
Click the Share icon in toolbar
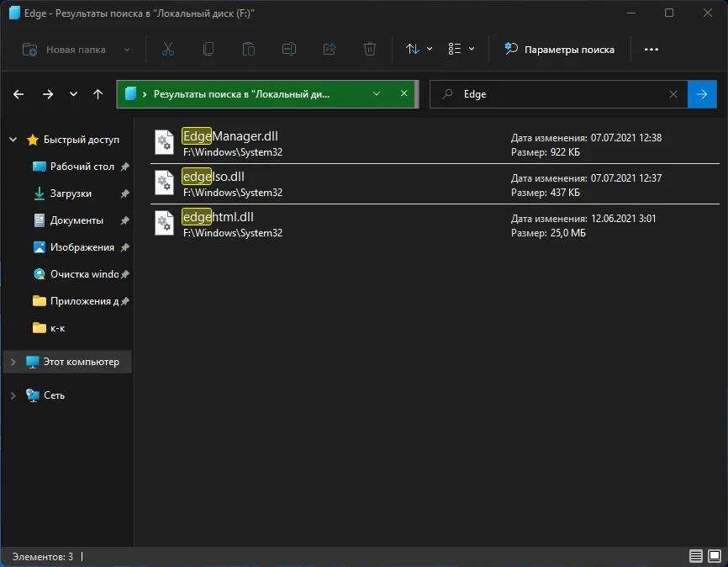click(x=330, y=50)
